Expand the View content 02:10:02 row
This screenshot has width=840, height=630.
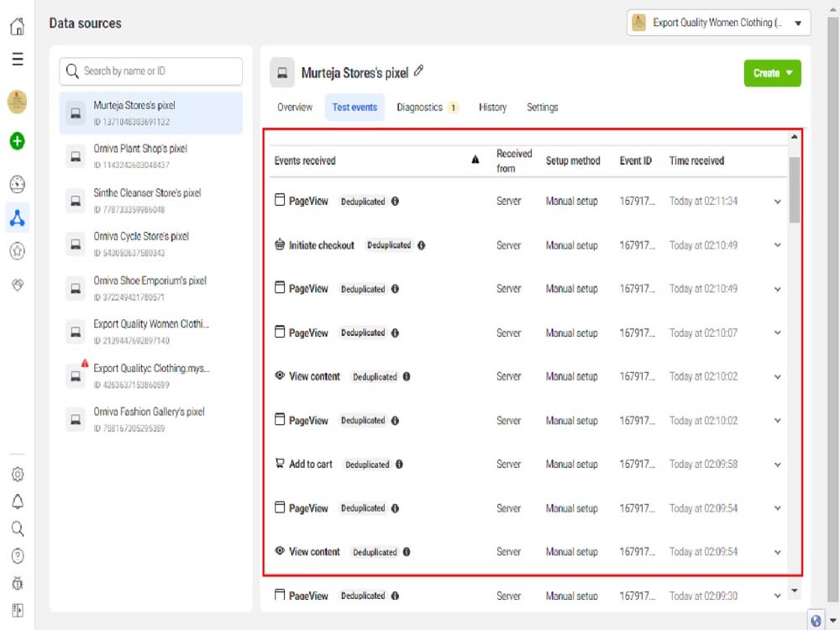(777, 376)
